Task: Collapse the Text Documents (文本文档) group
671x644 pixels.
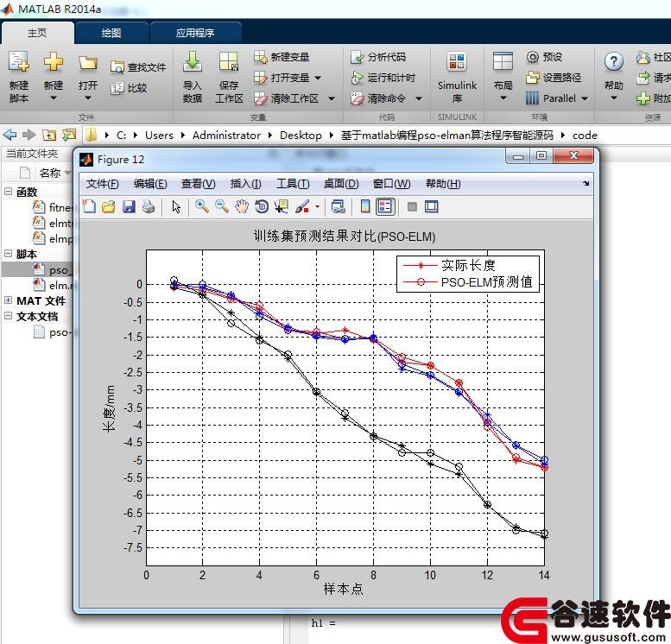Action: coord(8,316)
